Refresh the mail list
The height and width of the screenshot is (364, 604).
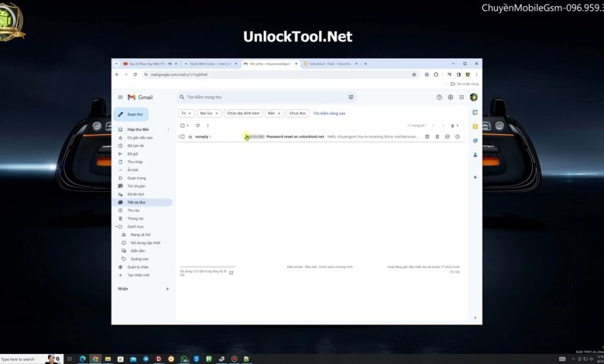tap(197, 125)
